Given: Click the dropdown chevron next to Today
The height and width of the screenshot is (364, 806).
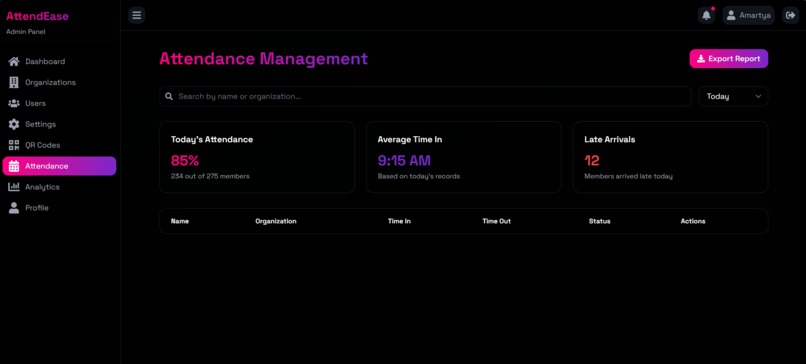Looking at the screenshot, I should tap(758, 96).
